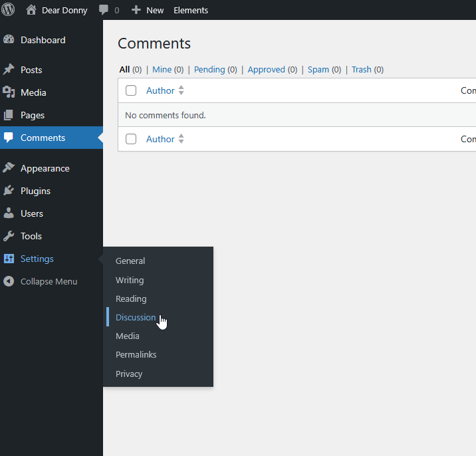Image resolution: width=476 pixels, height=456 pixels.
Task: Choose Discussion in Settings submenu
Action: tap(136, 317)
